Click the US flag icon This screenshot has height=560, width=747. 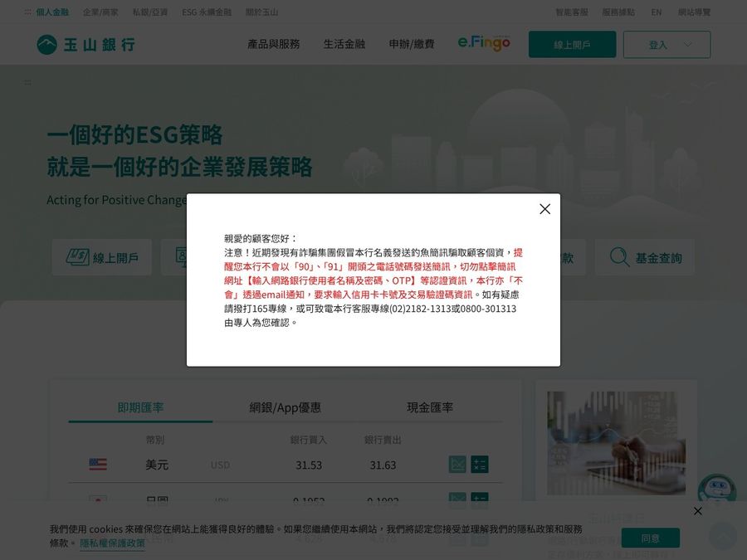pos(98,465)
